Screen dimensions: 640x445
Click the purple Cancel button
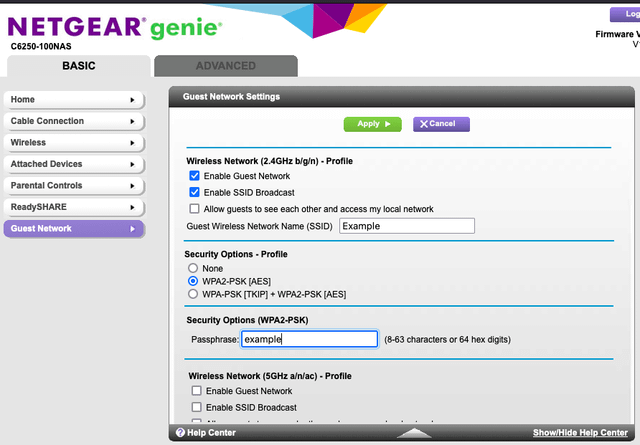pyautogui.click(x=441, y=124)
